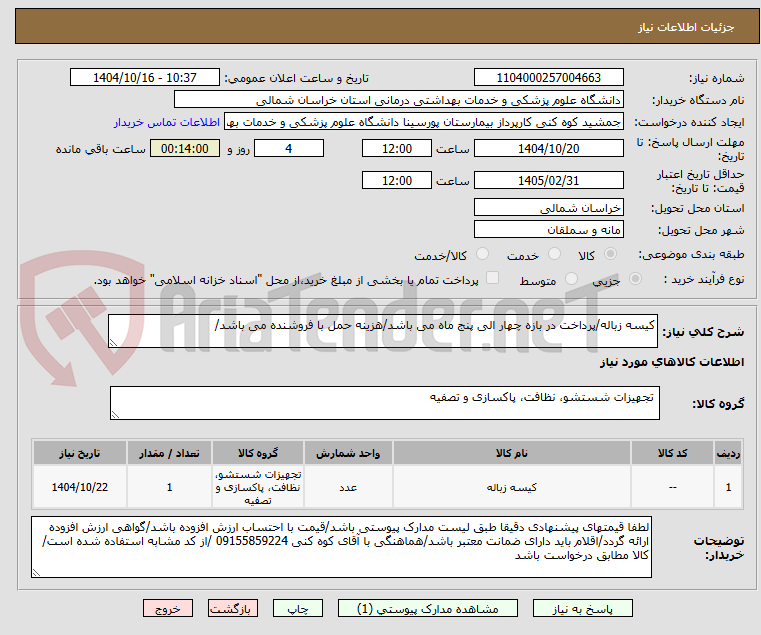Click the remaining time field 00:14:00

click(184, 149)
